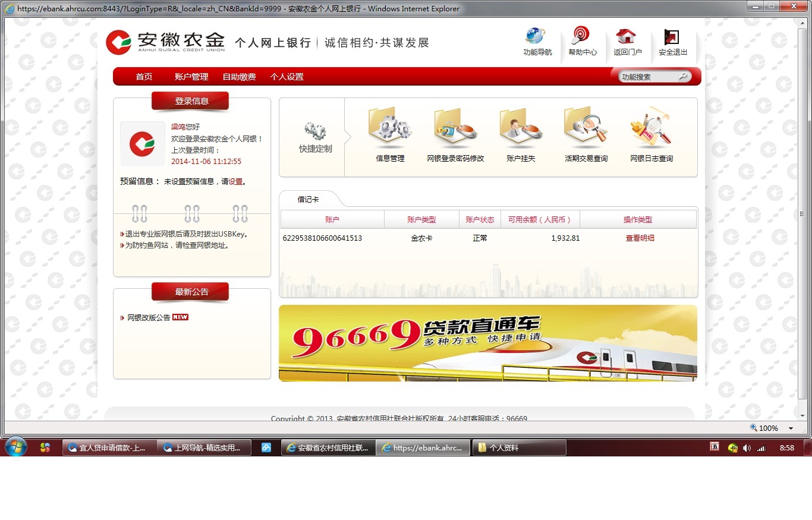Switch to https://ebank.ahrc taskbar window
812x520 pixels.
pos(423,447)
